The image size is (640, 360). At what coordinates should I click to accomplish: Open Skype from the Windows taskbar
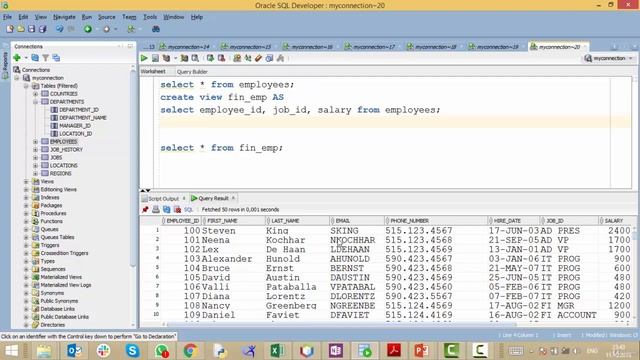click(132, 351)
